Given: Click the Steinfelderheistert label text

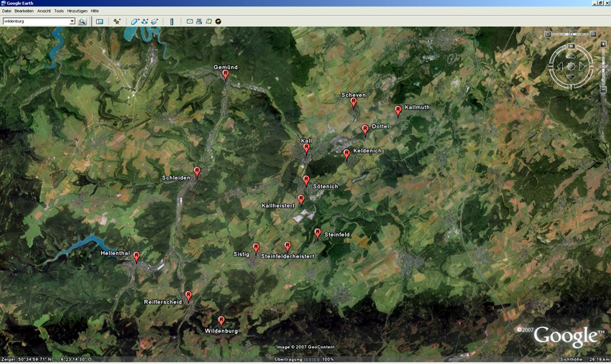Looking at the screenshot, I should tap(288, 256).
